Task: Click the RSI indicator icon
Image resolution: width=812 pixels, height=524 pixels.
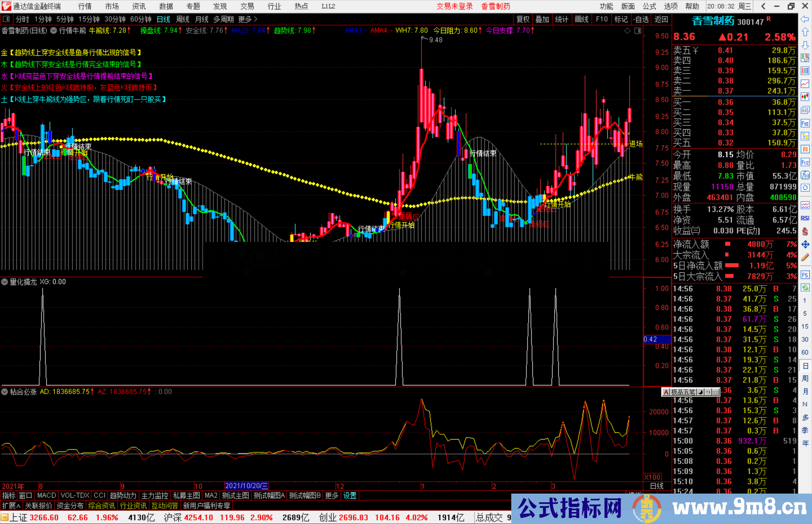Action: click(x=805, y=218)
